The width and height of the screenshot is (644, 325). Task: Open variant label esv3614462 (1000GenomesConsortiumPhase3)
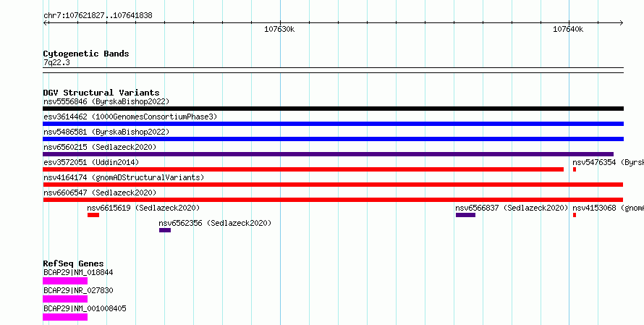coord(130,117)
